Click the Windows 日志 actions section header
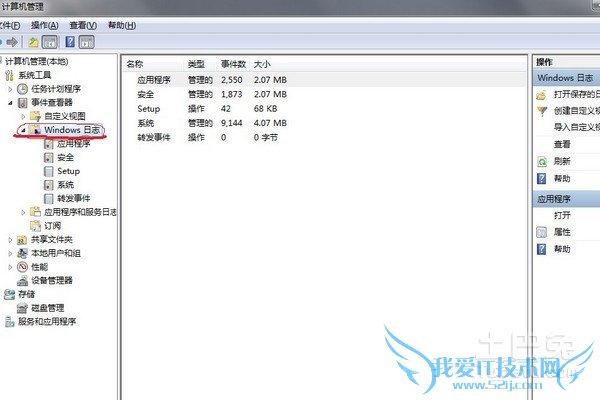 point(567,78)
